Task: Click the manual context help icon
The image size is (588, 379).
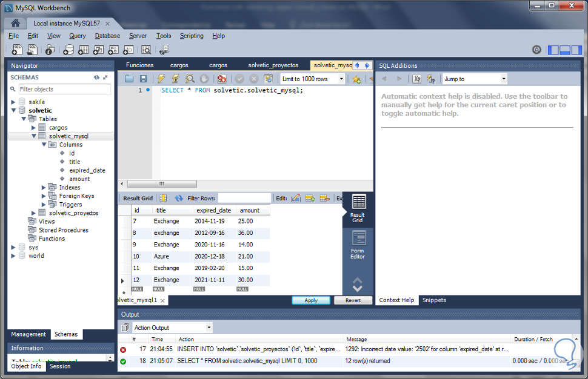Action: (x=416, y=79)
